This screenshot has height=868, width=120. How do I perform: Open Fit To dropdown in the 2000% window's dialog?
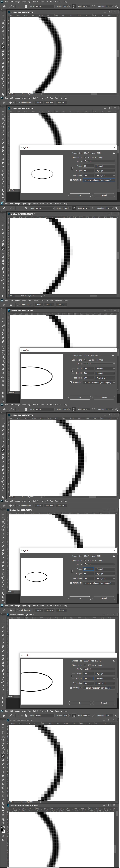(x=99, y=364)
